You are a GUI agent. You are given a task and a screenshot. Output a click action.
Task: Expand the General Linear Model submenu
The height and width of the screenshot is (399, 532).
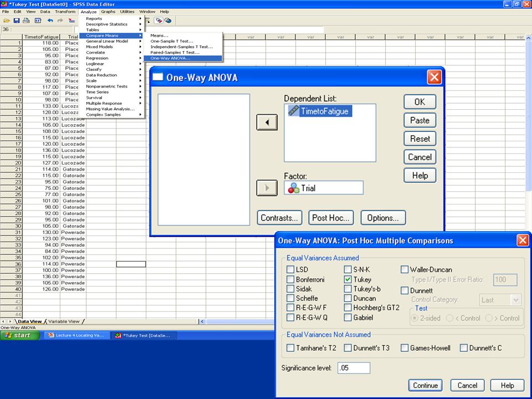click(112, 41)
